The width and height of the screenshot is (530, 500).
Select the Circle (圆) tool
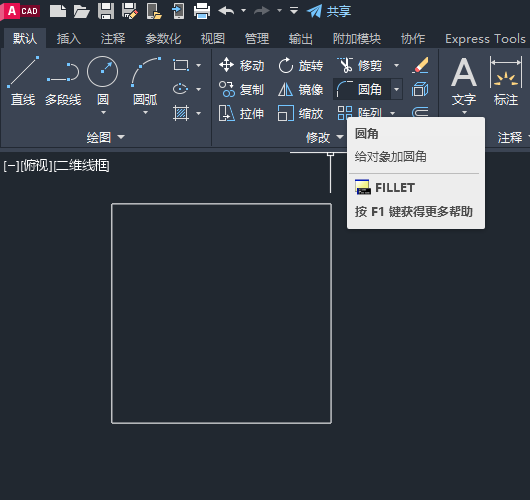103,81
